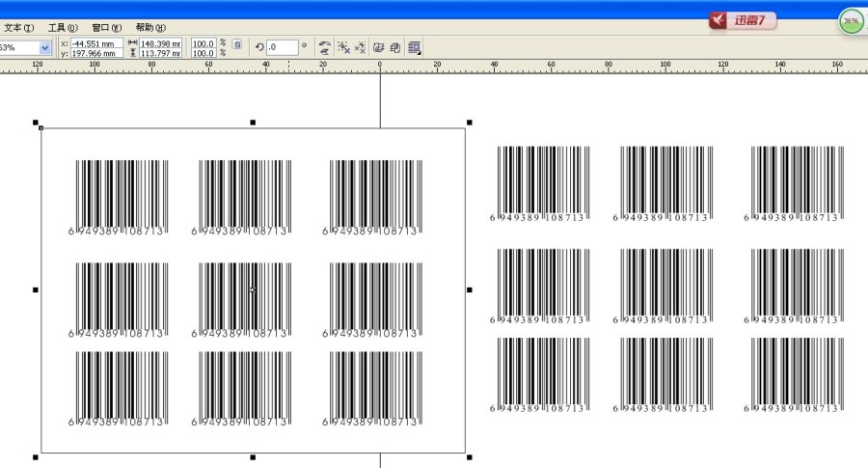Click the 迅雷7 red floating widget
The width and height of the screenshot is (868, 468).
click(743, 21)
